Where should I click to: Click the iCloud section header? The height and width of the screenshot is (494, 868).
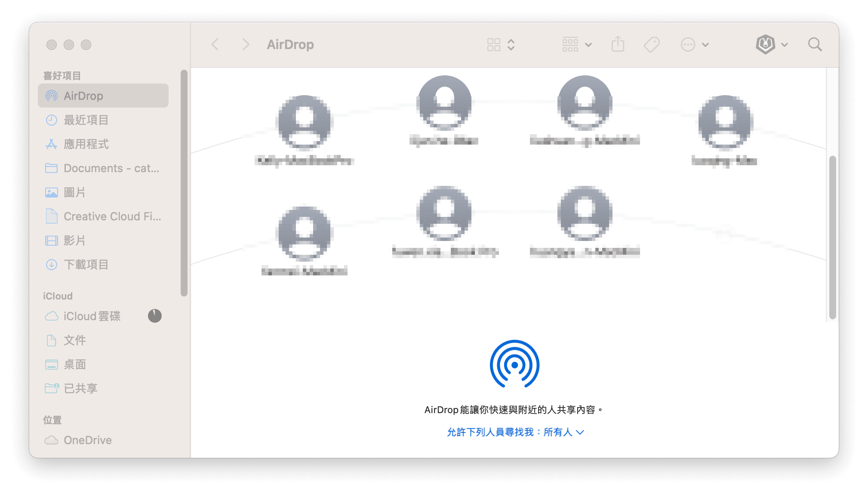click(x=58, y=296)
